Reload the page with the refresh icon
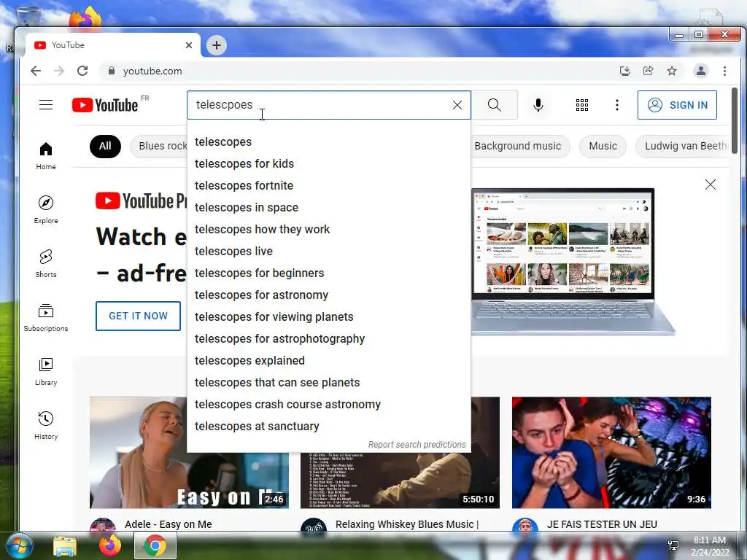The width and height of the screenshot is (747, 560). point(82,71)
